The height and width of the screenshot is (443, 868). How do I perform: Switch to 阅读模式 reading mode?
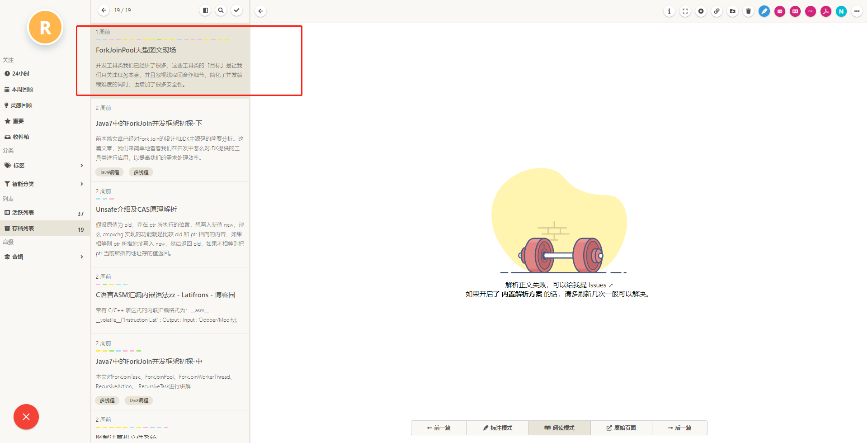tap(559, 428)
